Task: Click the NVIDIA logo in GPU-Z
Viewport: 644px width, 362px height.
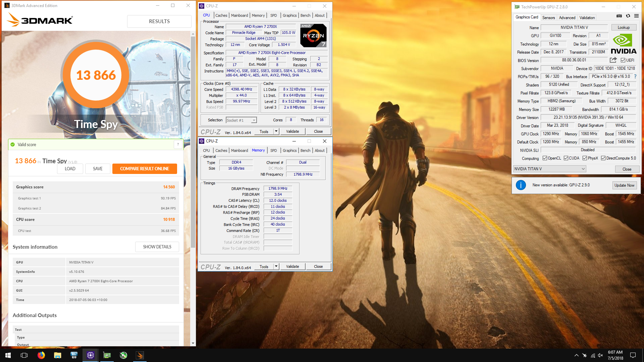Action: 624,44
